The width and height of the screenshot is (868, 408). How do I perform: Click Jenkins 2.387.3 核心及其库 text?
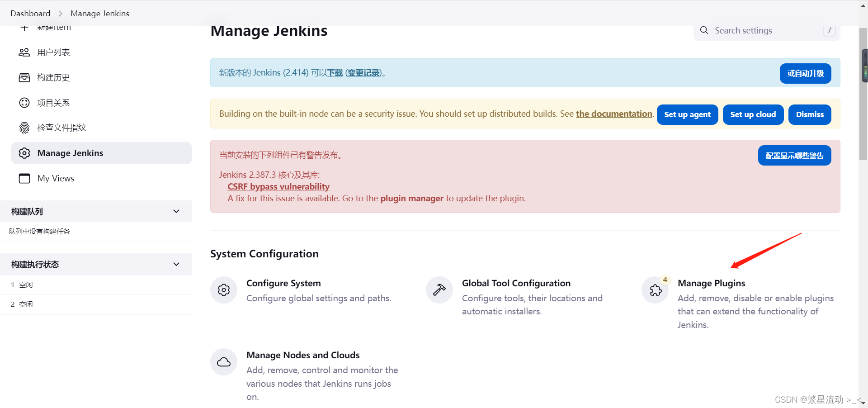pos(269,175)
